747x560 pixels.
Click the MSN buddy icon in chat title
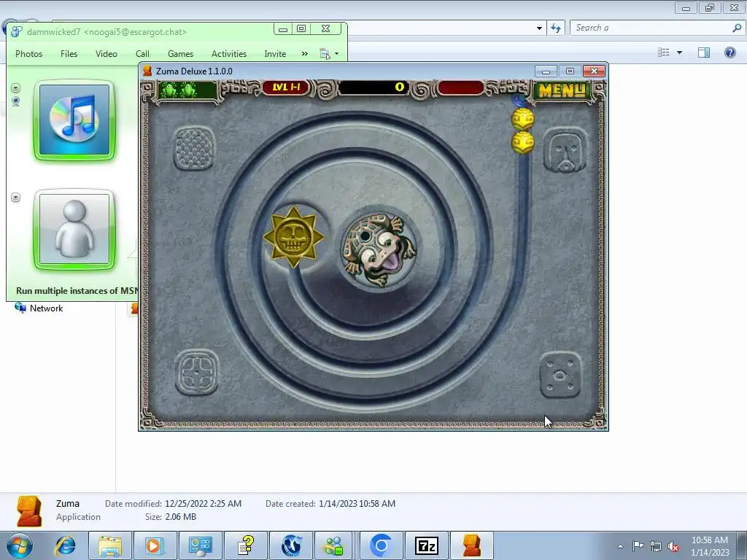point(17,32)
